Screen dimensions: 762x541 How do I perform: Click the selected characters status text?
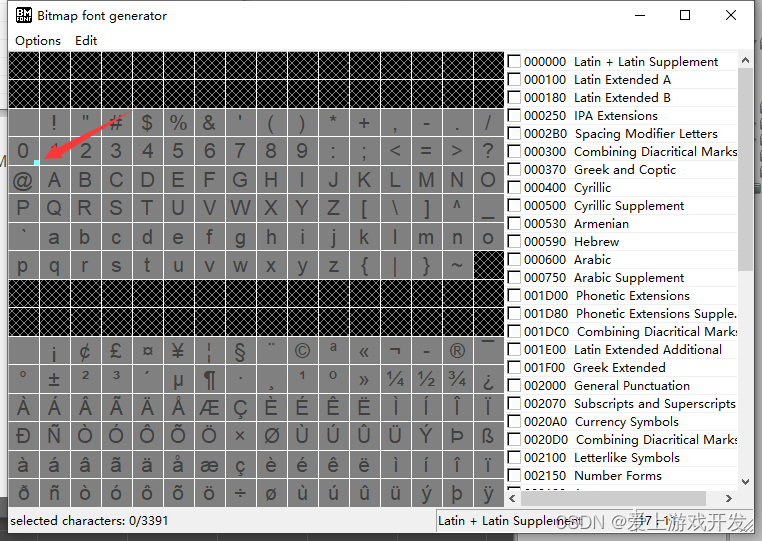point(89,521)
